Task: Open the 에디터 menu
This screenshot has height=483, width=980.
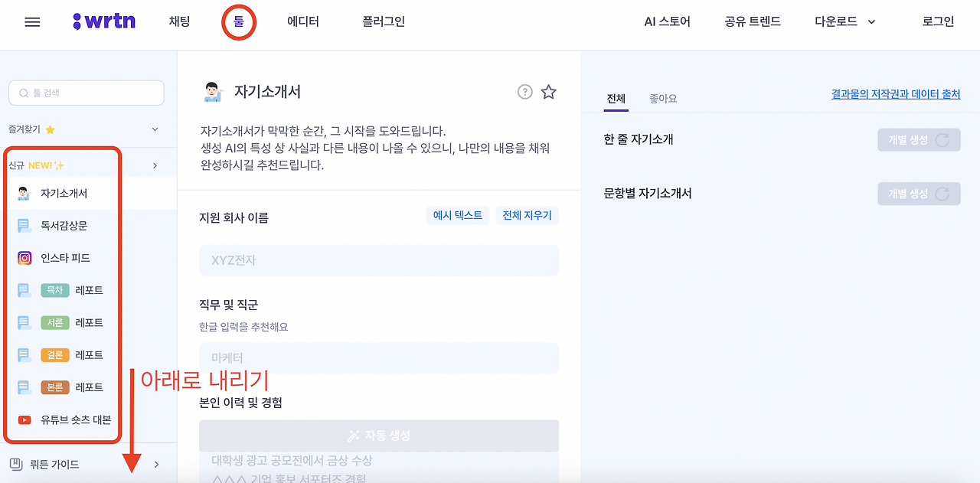Action: coord(302,21)
